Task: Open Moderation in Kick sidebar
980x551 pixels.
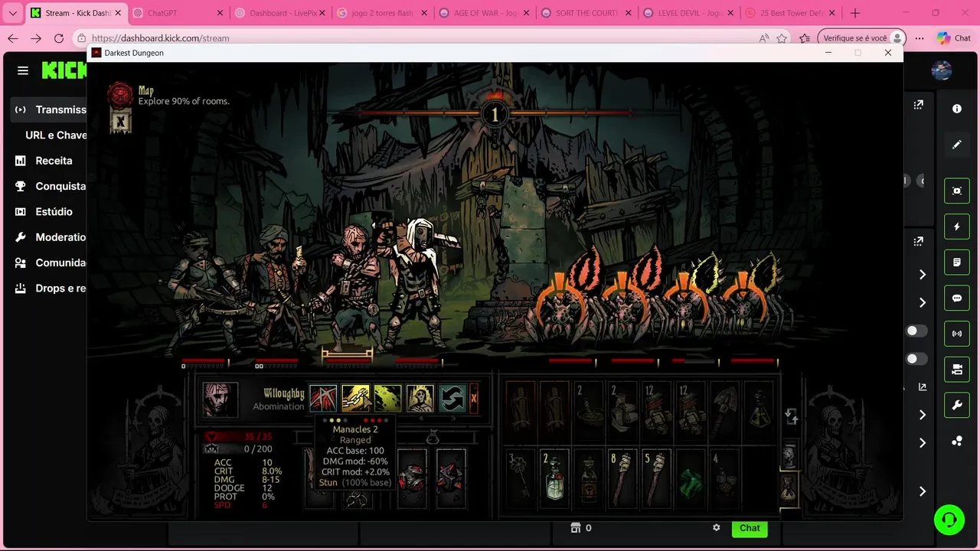Action: tap(51, 237)
